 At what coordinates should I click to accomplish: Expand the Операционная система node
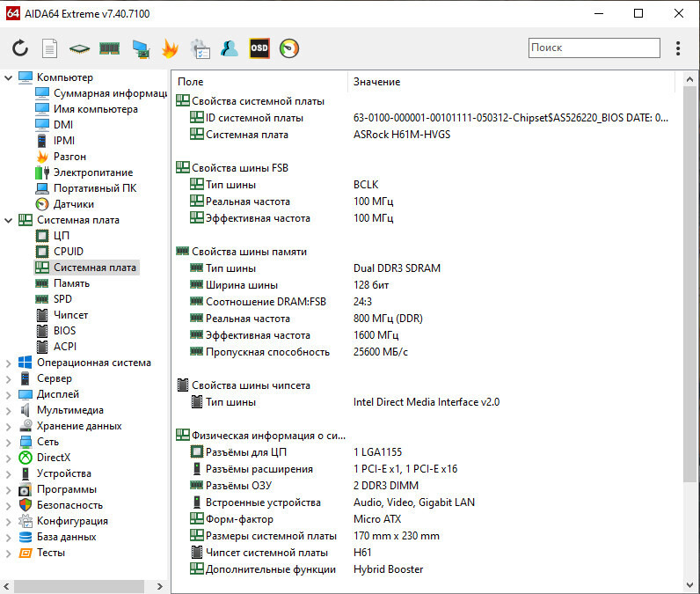coord(9,363)
